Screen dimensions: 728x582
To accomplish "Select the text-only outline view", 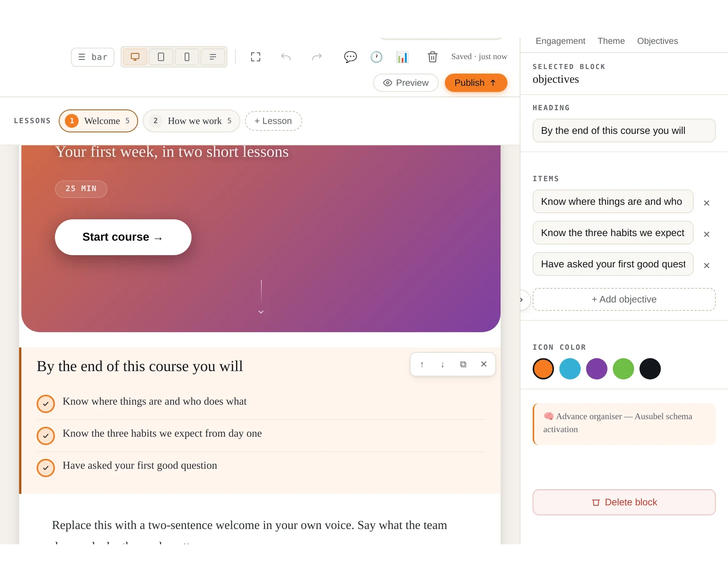I will coord(213,57).
